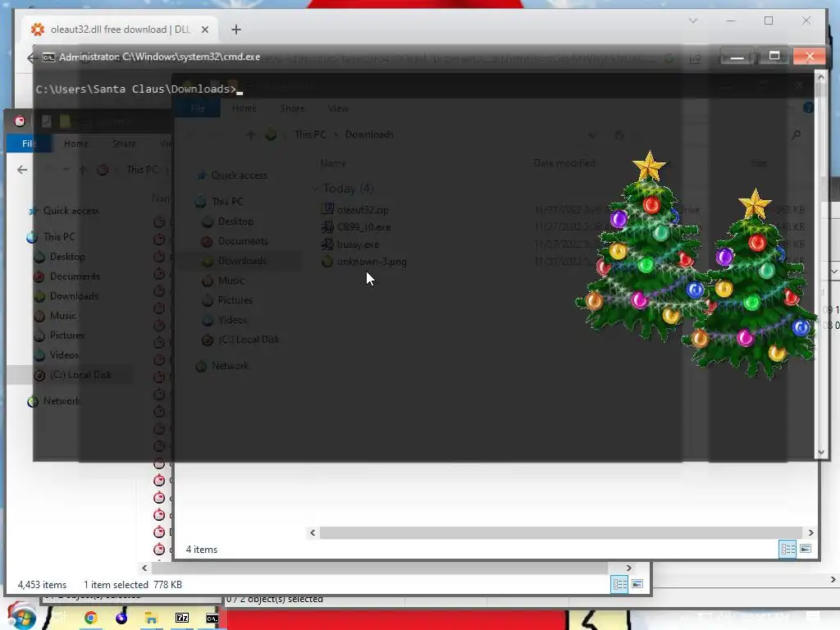The width and height of the screenshot is (840, 630).
Task: Click Downloads breadcrumb in address bar
Action: pyautogui.click(x=369, y=135)
